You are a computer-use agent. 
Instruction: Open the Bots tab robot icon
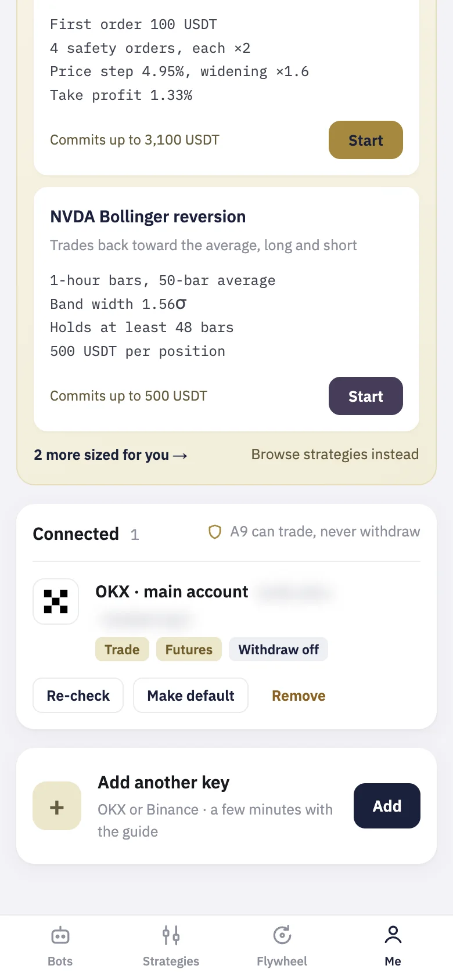(x=60, y=935)
